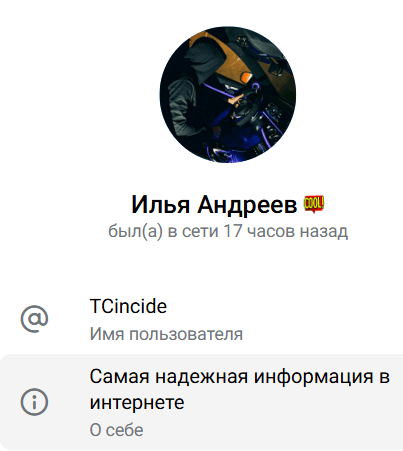
Task: Open the round profile avatar photo
Action: (x=228, y=95)
